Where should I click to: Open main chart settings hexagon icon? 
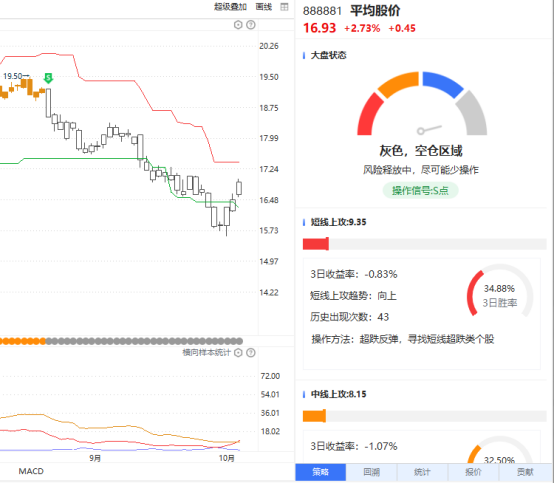(238, 25)
